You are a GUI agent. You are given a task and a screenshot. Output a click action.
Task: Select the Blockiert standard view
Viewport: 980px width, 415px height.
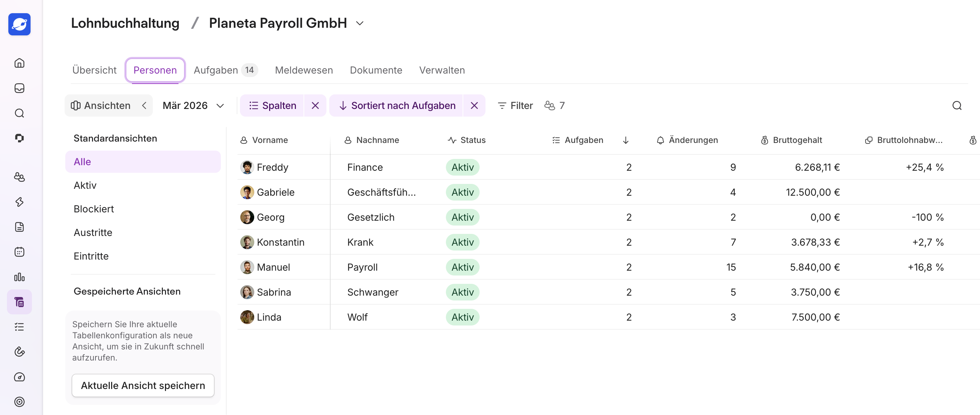143,209
